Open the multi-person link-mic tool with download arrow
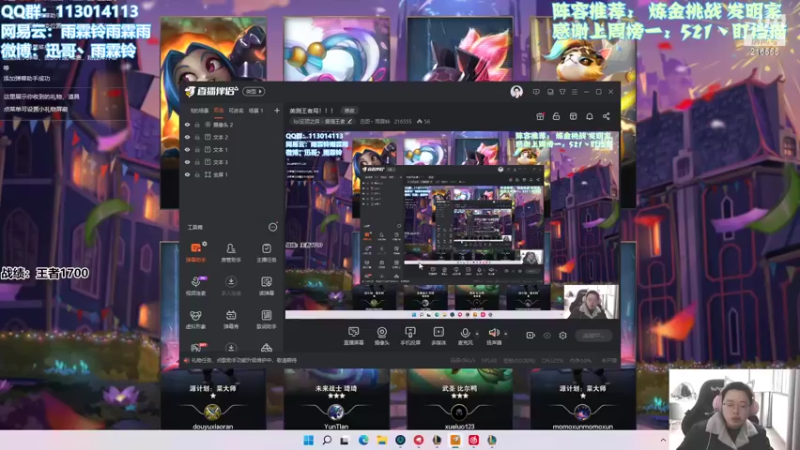This screenshot has width=800, height=450. click(231, 286)
